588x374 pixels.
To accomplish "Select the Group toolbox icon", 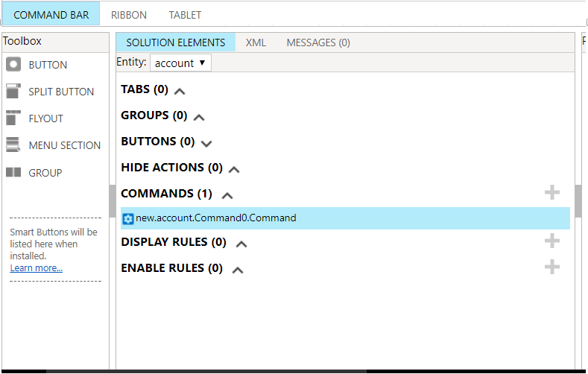I will tap(13, 173).
